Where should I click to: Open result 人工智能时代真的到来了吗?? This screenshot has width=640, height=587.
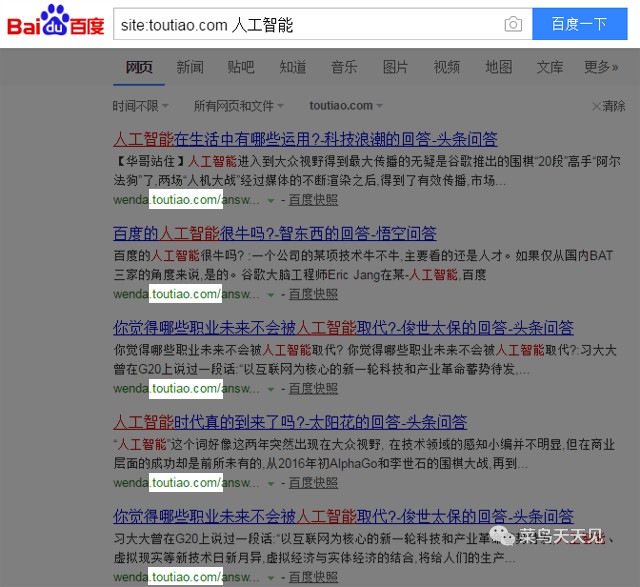coord(290,422)
